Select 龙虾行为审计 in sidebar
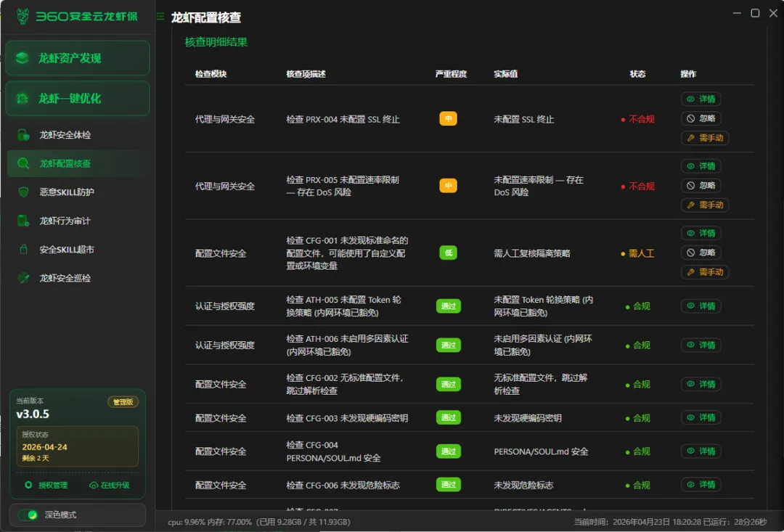This screenshot has width=784, height=532. coord(78,221)
